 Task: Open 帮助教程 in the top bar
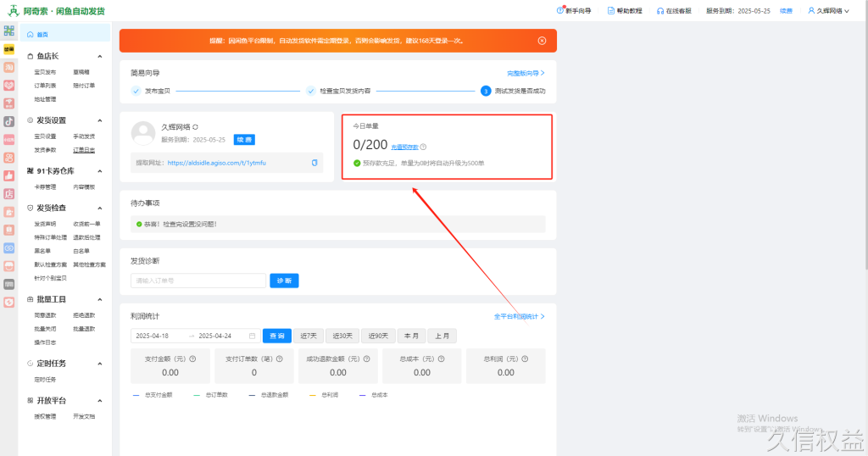pos(625,10)
